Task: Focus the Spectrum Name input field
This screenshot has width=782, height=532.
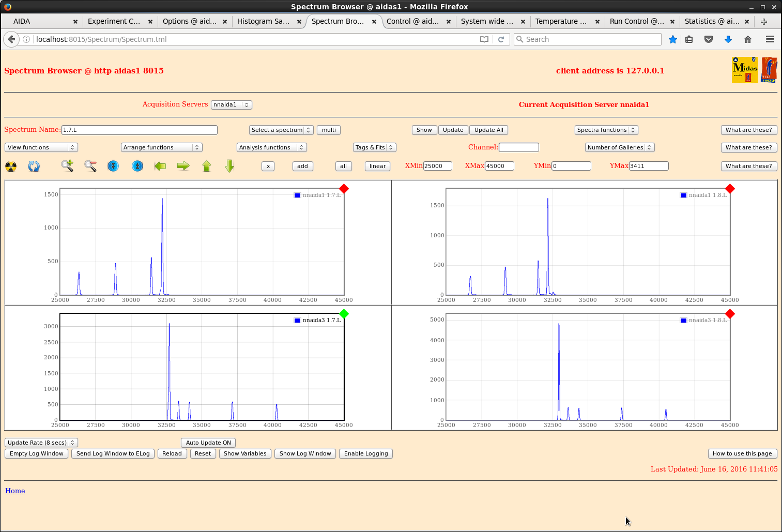Action: [140, 130]
